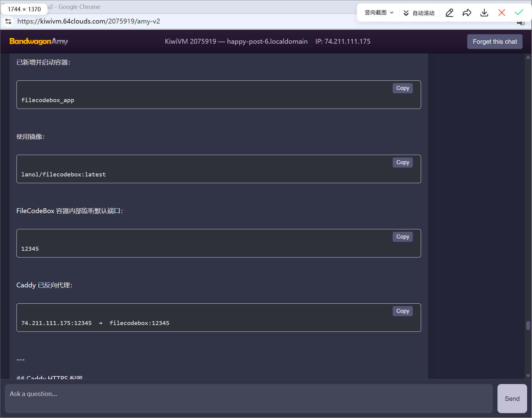Image resolution: width=532 pixels, height=418 pixels.
Task: Click the heading 'FileCodeBox 容器内部监听默认端口:'
Action: (70, 211)
